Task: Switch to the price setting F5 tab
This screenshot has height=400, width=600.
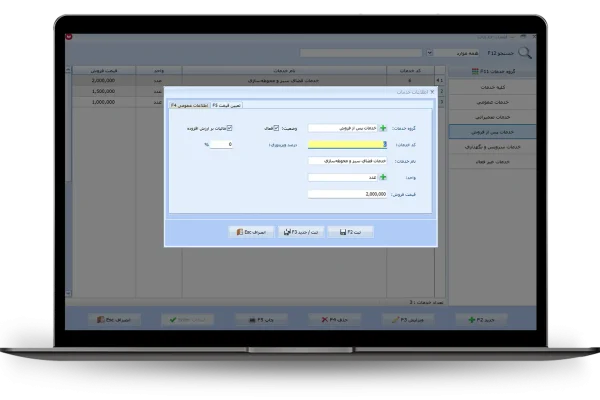Action: [x=226, y=104]
